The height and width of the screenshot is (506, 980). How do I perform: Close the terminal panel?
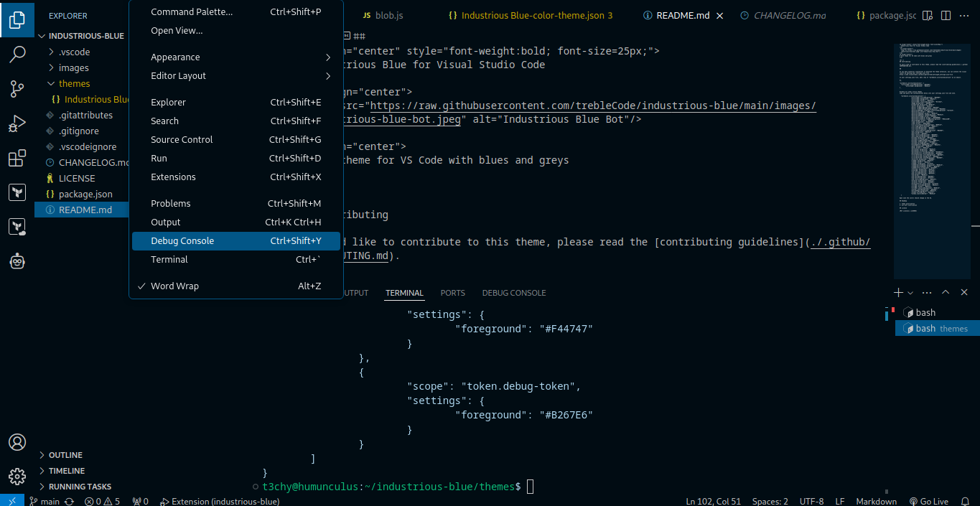pos(964,293)
